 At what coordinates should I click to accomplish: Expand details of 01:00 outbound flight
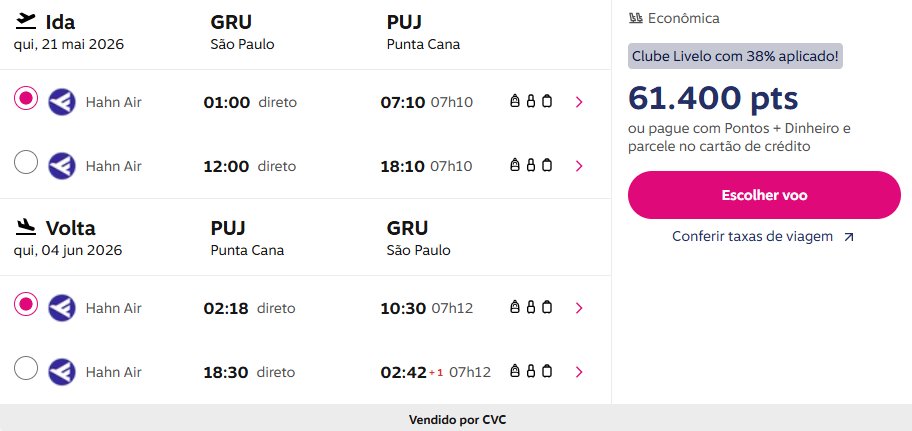pyautogui.click(x=579, y=102)
